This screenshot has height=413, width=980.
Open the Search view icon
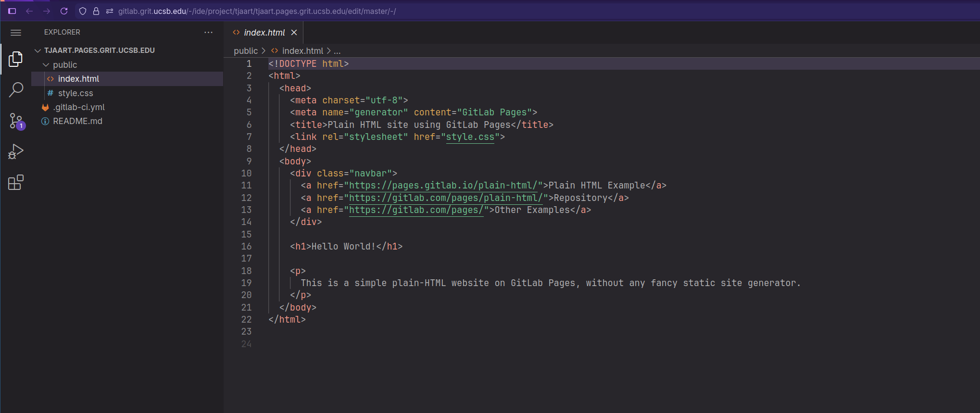coord(15,89)
